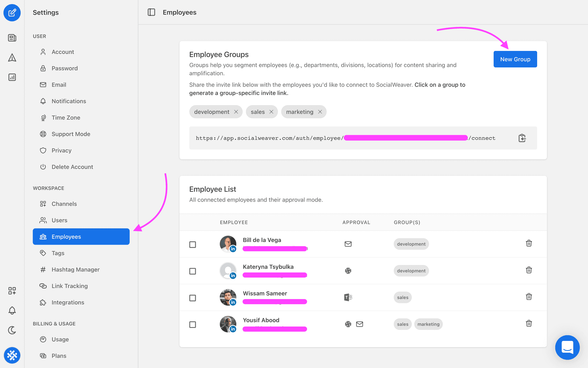This screenshot has height=368, width=588.
Task: Open Delete Account page
Action: click(81, 167)
